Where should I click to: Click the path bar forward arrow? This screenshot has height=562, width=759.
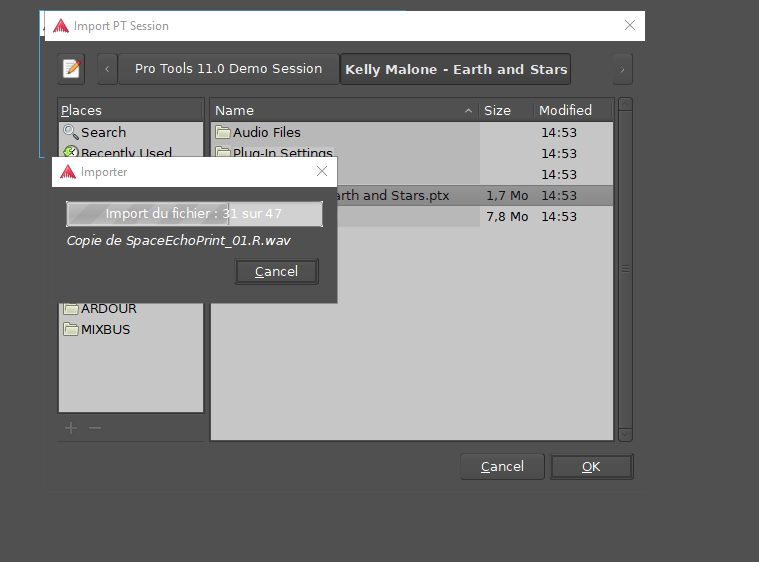click(x=624, y=69)
